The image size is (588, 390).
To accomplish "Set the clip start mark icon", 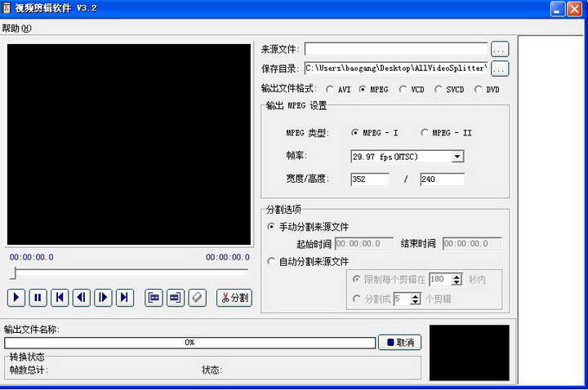I will [x=154, y=298].
